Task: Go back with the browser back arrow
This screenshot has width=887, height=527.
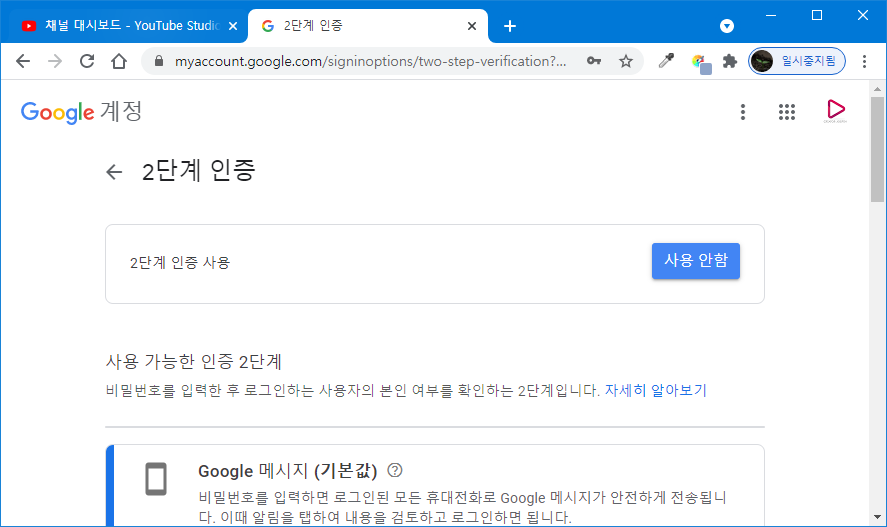Action: 23,61
